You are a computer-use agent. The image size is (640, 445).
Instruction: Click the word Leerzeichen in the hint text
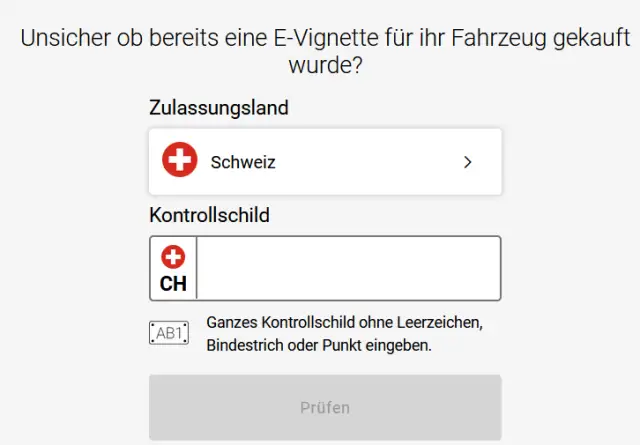point(439,323)
